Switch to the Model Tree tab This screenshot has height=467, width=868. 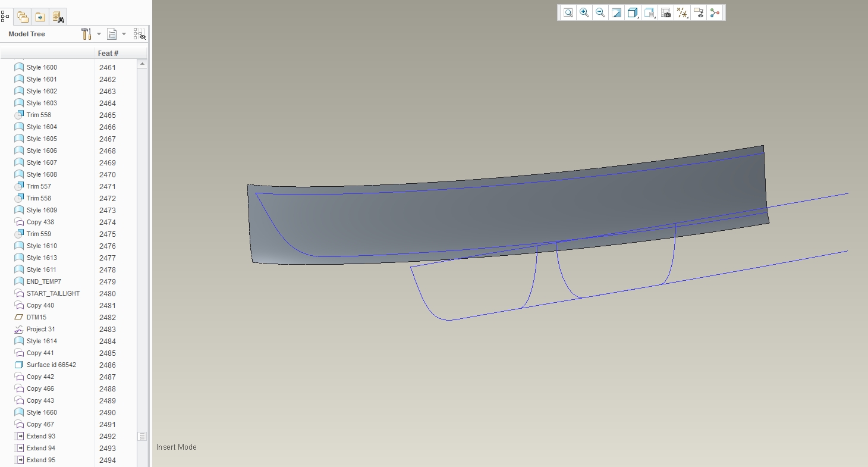(5, 17)
